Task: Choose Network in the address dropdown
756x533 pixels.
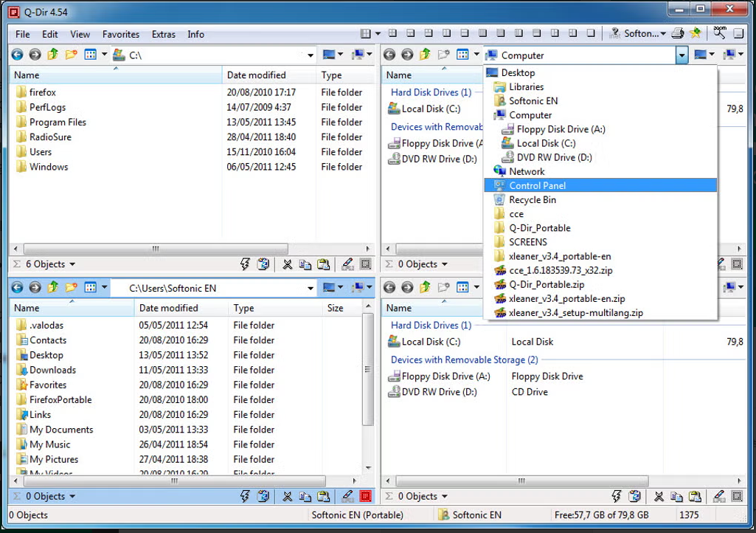Action: pyautogui.click(x=600, y=171)
